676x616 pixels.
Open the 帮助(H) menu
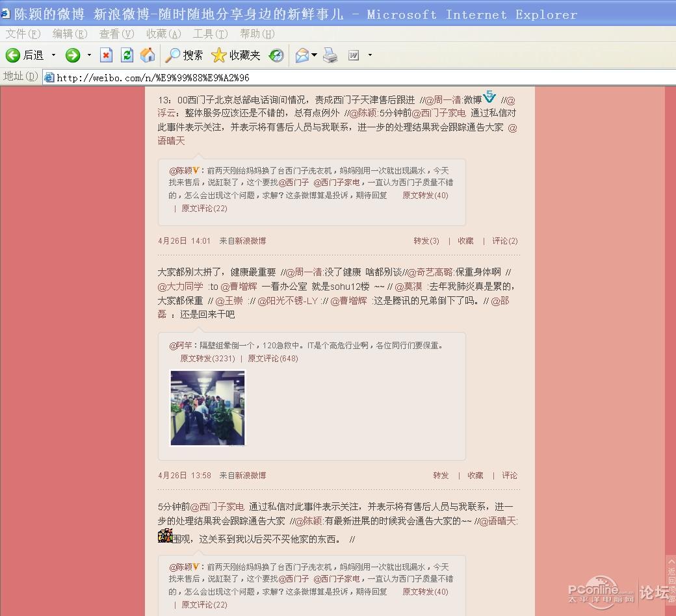(257, 34)
